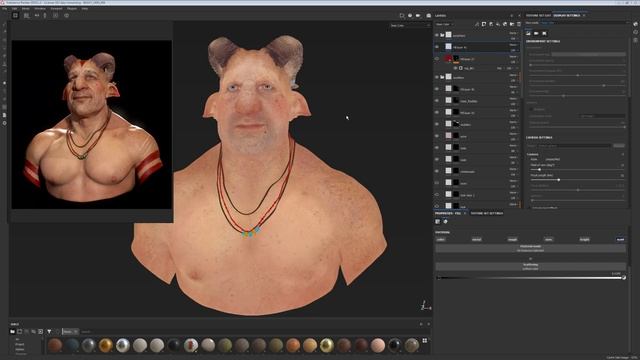Screen dimensions: 640x360
Task: Enable the metal channel button
Action: point(476,240)
